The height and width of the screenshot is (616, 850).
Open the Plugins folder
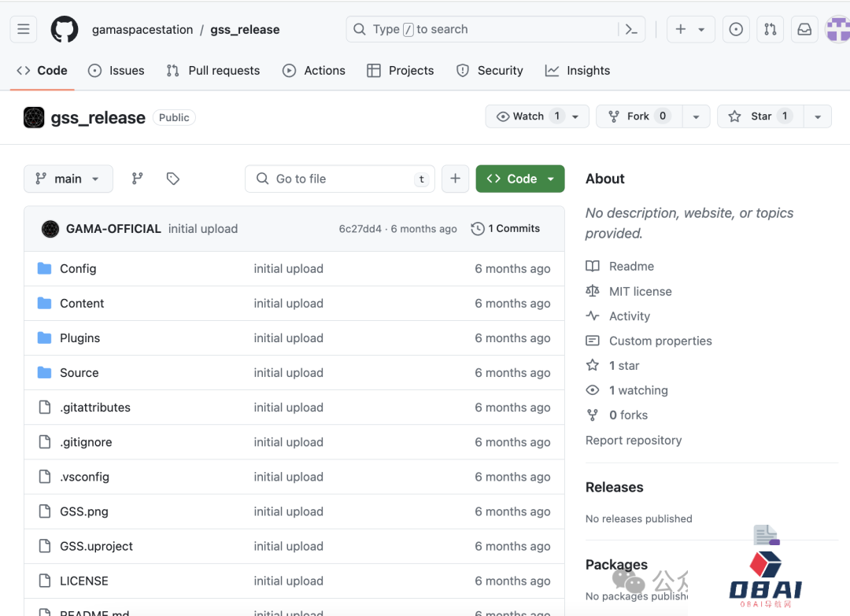click(79, 338)
